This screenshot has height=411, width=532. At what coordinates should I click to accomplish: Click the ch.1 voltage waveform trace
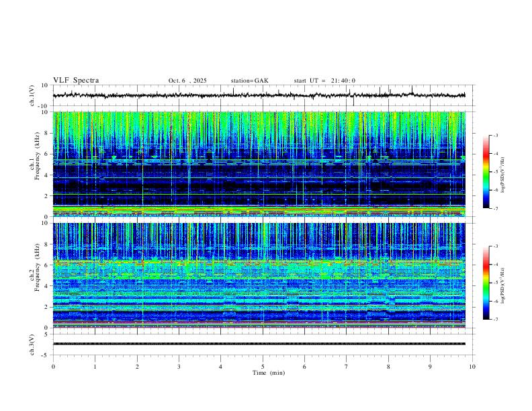[x=259, y=95]
